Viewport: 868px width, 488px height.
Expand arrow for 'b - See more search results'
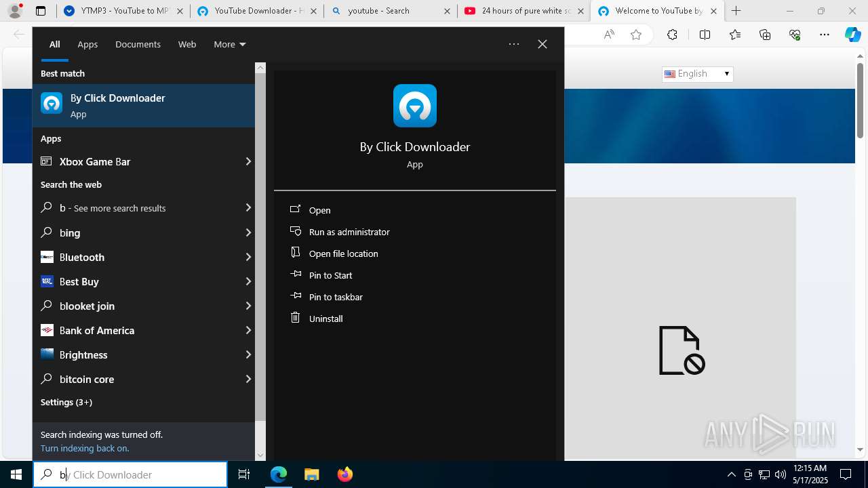[248, 208]
